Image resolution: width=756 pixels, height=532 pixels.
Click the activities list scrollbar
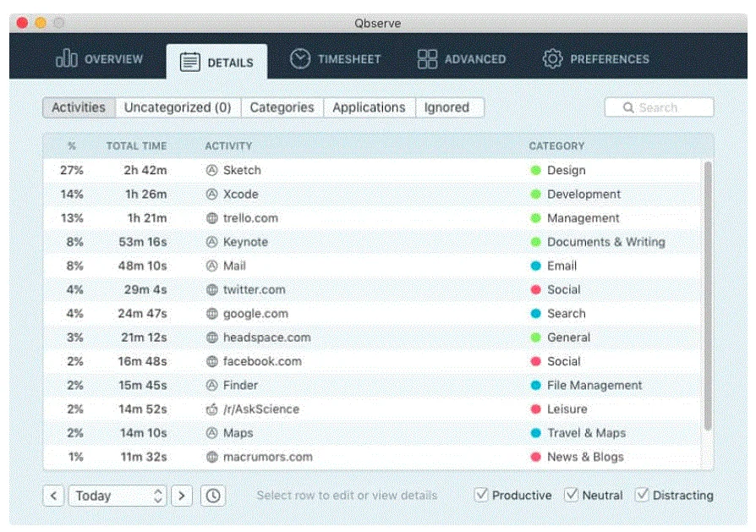coord(707,296)
